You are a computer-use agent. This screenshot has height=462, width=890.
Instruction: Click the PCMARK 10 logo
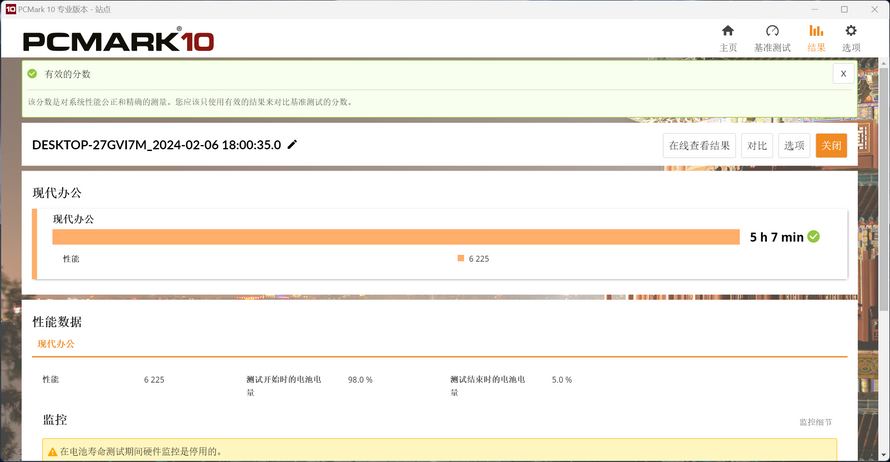pyautogui.click(x=118, y=40)
